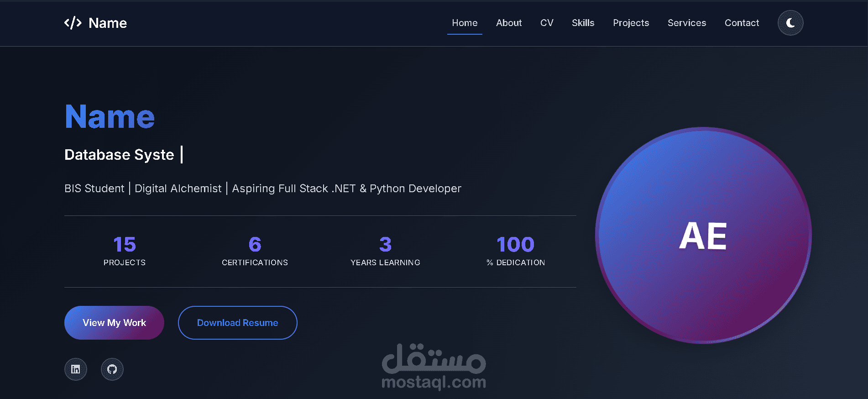This screenshot has width=868, height=399.
Task: Click the AE avatar circle
Action: click(703, 236)
